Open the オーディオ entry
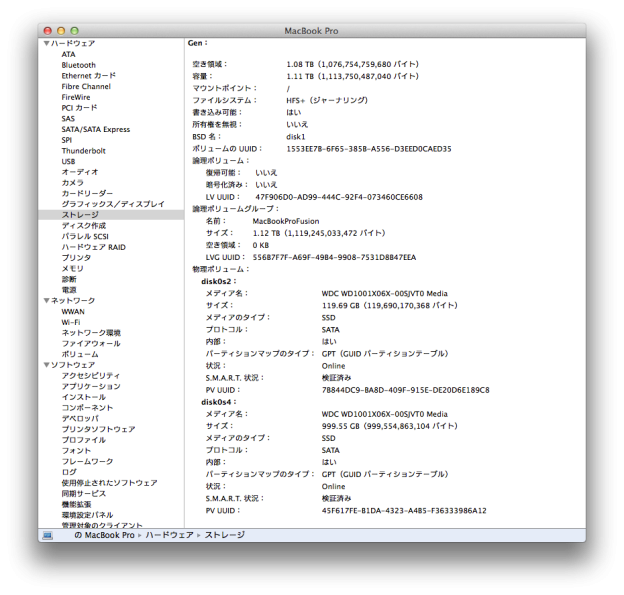Viewport: 624px width, 595px height. click(x=80, y=172)
